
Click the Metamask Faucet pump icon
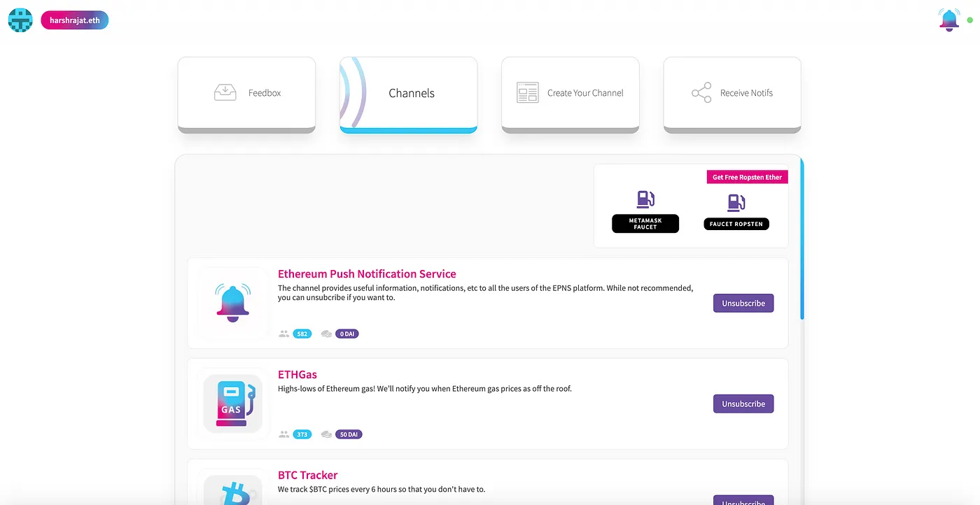[x=645, y=201]
